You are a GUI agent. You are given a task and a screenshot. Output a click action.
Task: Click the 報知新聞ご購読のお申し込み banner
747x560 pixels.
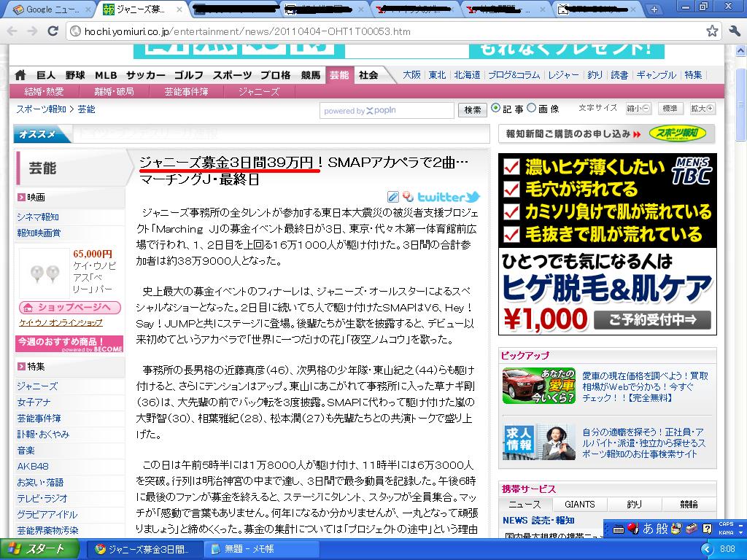pyautogui.click(x=606, y=134)
